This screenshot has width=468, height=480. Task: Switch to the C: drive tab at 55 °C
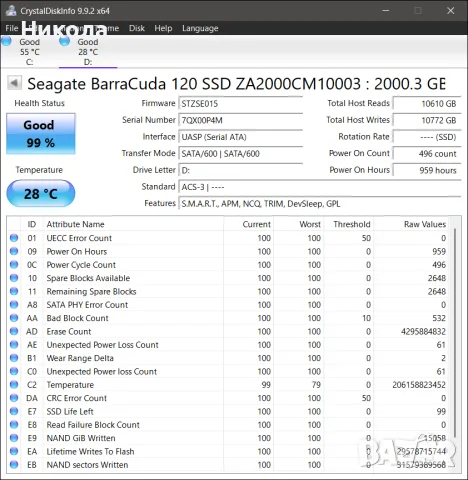pos(29,52)
